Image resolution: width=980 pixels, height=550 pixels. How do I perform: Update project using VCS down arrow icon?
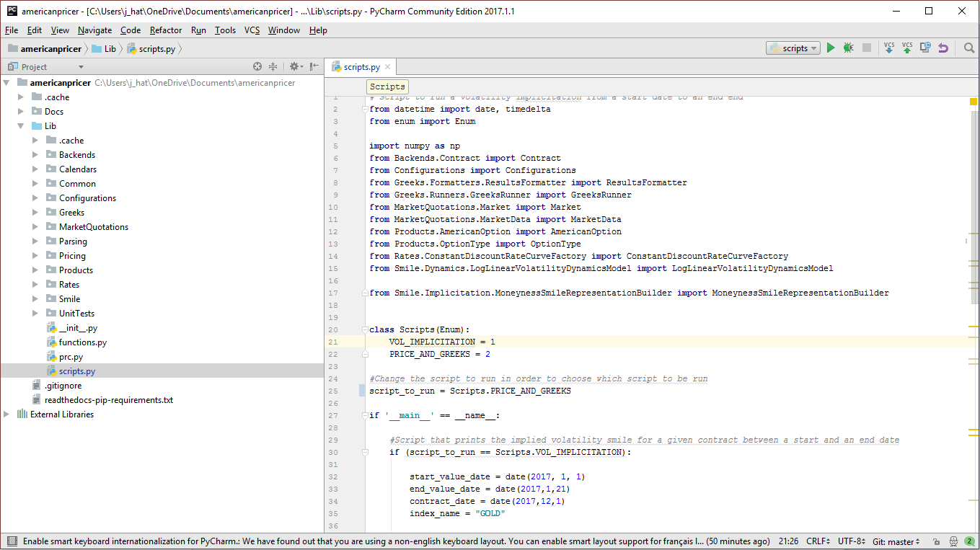pyautogui.click(x=889, y=48)
